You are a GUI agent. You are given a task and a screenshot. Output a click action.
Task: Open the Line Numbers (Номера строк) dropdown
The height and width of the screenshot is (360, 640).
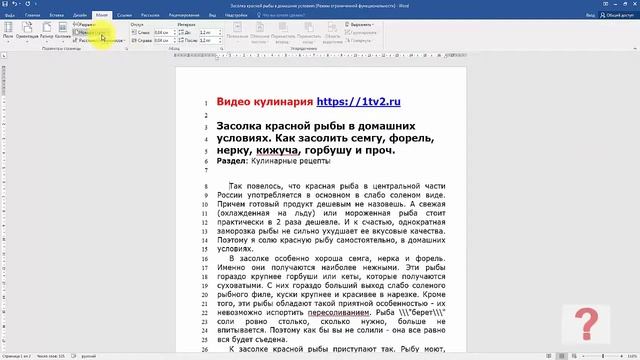[x=92, y=32]
